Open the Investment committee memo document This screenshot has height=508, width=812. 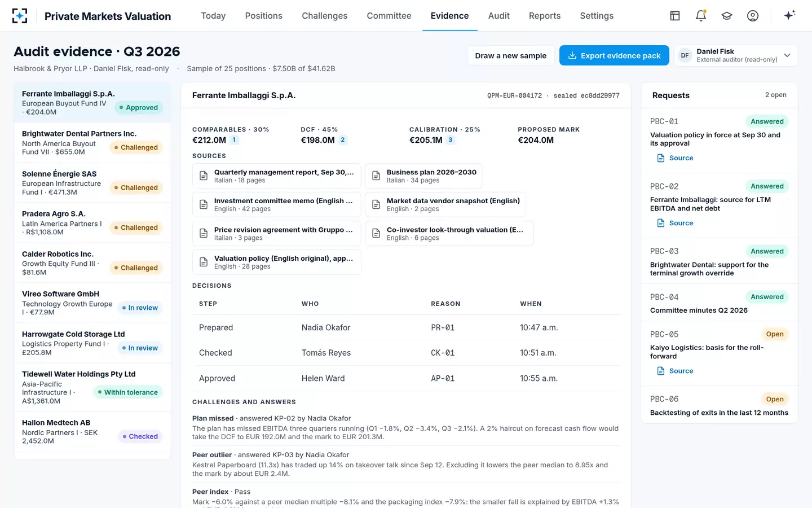tap(276, 205)
